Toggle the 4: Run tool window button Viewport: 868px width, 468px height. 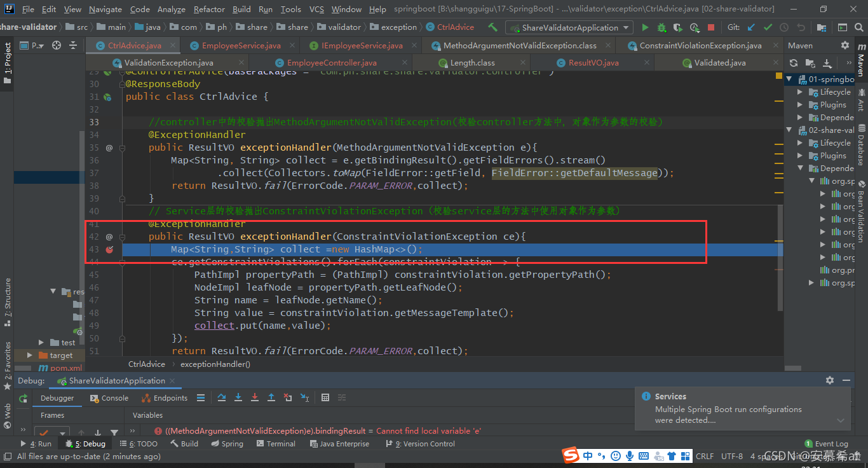point(36,444)
